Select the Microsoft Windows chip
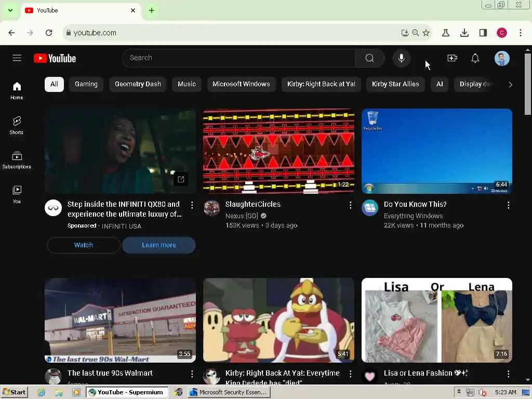Screen dimensions: 532x399 [x=241, y=84]
